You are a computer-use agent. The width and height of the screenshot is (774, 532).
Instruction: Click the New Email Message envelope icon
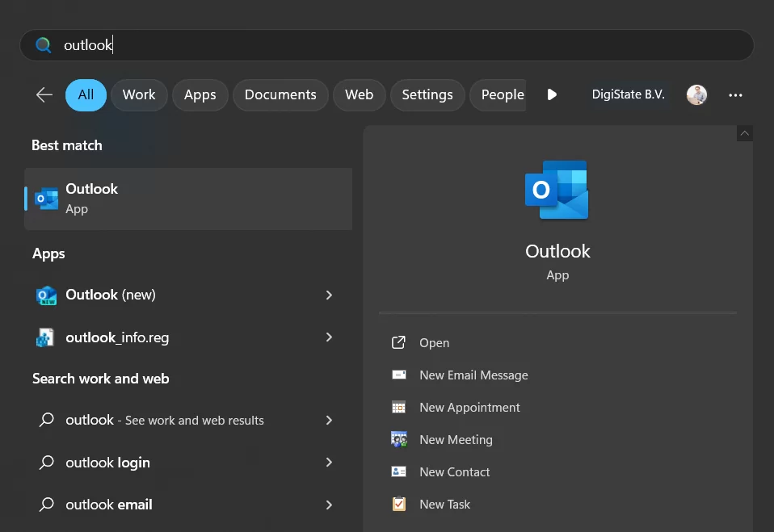point(399,375)
